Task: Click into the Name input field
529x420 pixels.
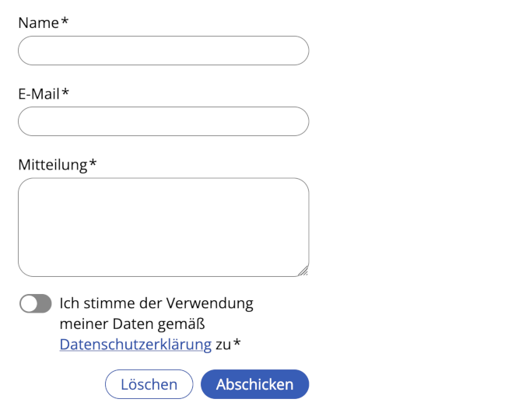Action: pos(163,51)
